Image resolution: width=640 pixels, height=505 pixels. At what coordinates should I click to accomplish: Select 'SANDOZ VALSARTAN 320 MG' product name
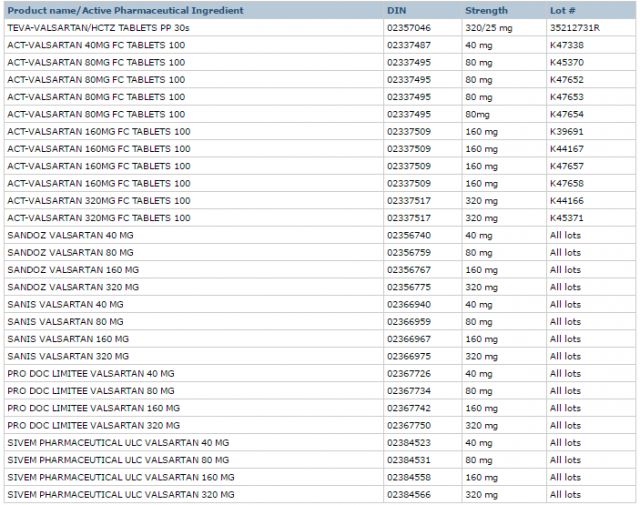tap(73, 287)
